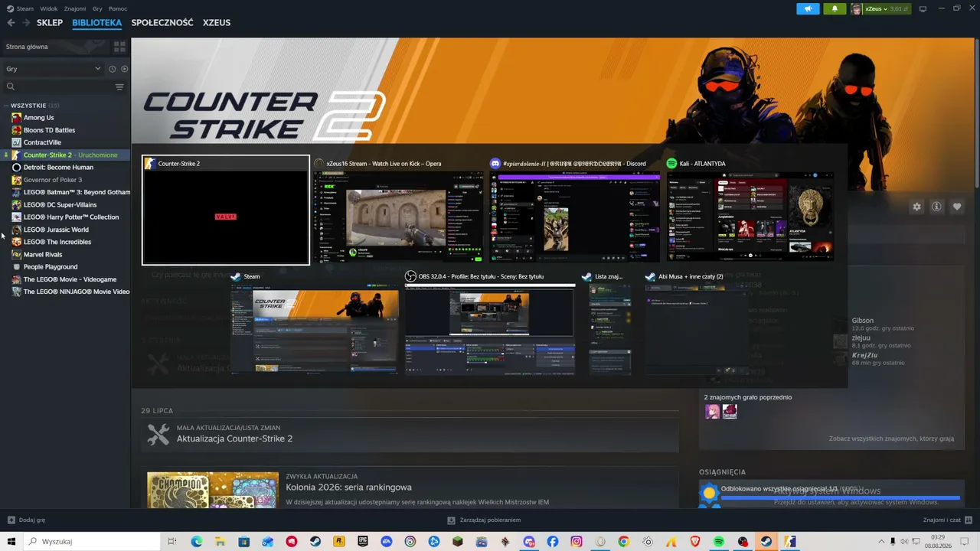Add Counter-Strike 2 to favorites heart
This screenshot has height=551, width=980.
[956, 207]
